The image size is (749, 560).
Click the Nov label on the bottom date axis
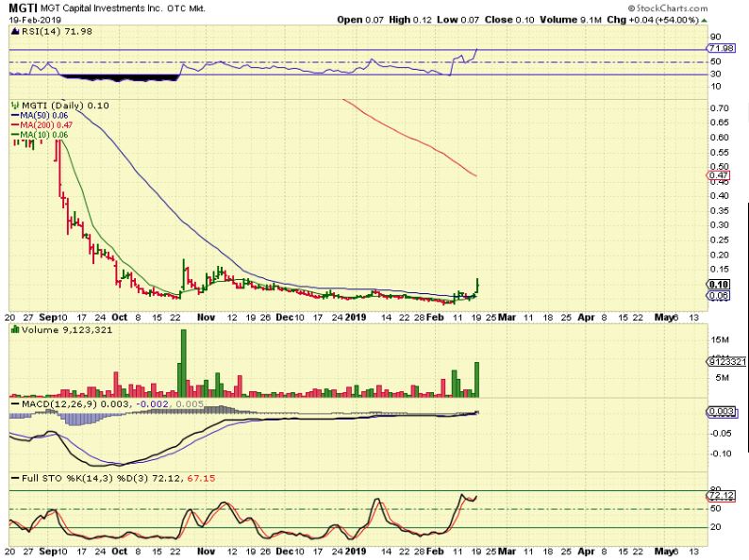pos(206,552)
